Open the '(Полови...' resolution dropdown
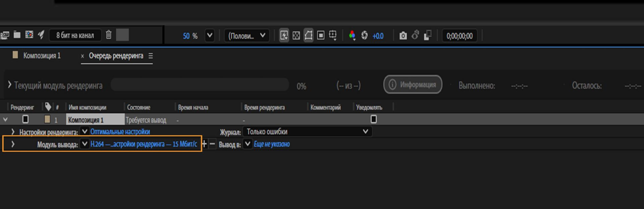This screenshot has height=209, width=644. point(247,35)
